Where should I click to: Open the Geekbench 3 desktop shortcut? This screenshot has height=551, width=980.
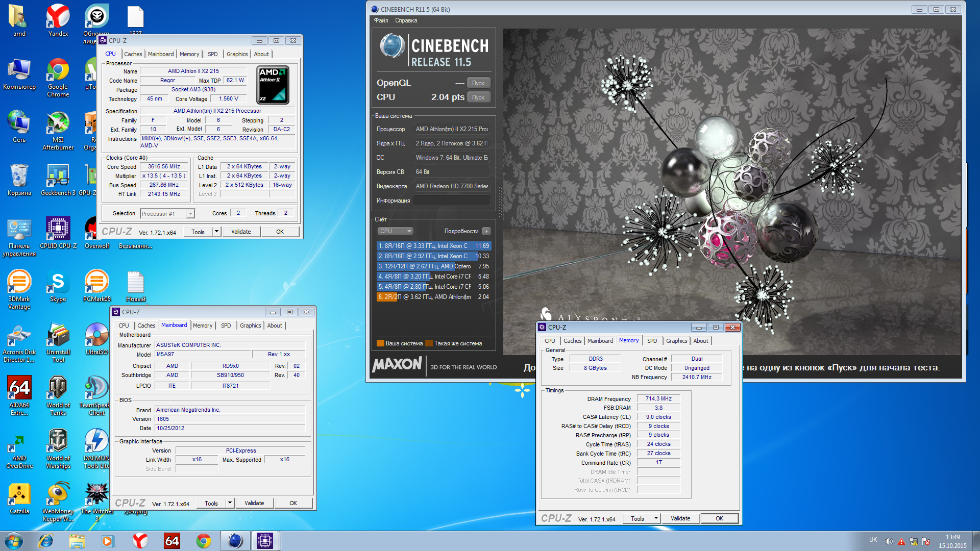tap(58, 180)
